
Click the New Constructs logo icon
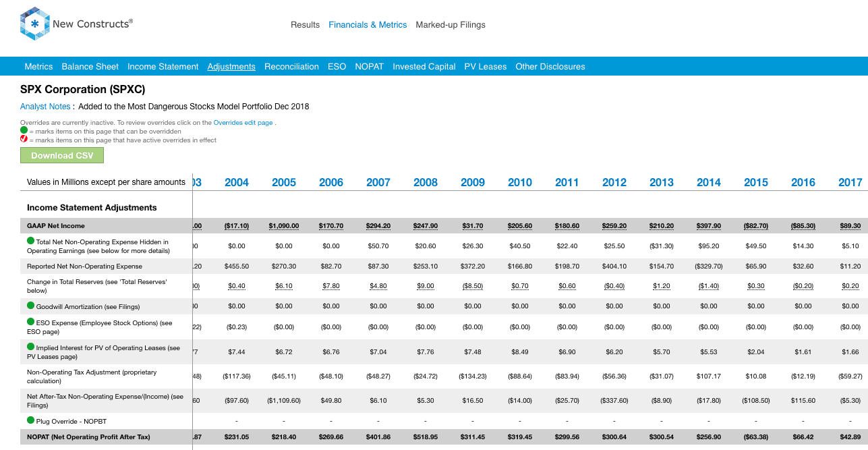(34, 24)
